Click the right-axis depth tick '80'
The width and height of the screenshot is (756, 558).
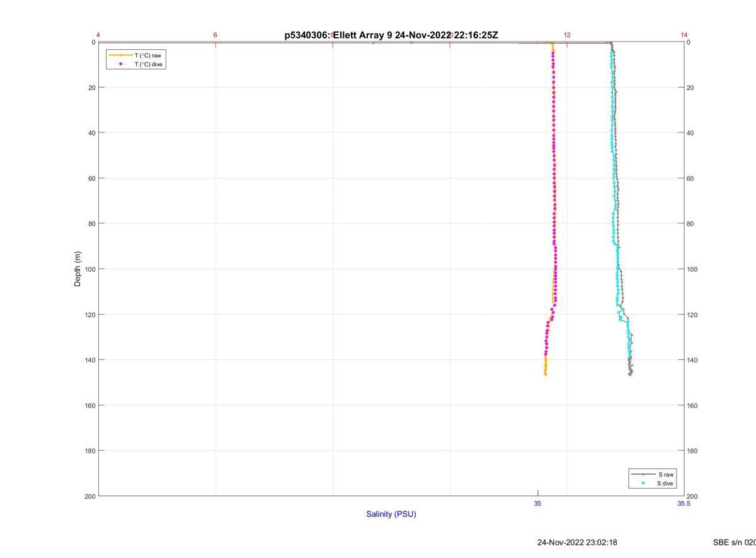pyautogui.click(x=690, y=224)
